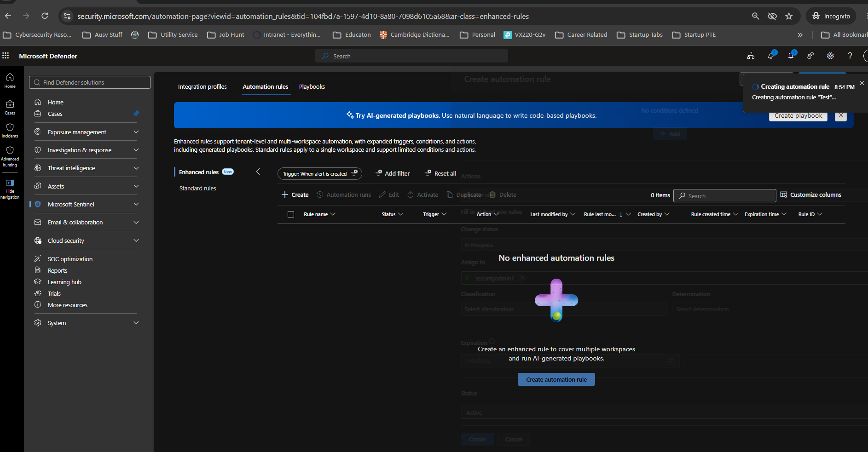868x452 pixels.
Task: Switch to Integration profiles tab
Action: (x=203, y=86)
